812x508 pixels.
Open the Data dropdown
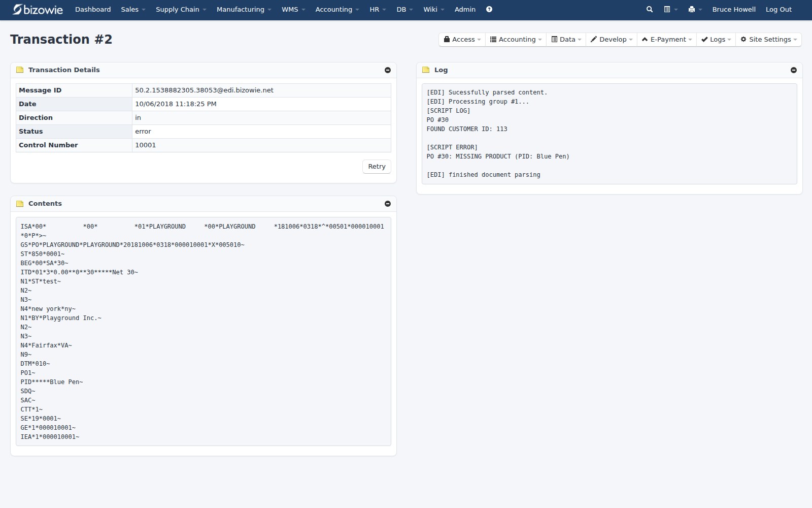[566, 40]
